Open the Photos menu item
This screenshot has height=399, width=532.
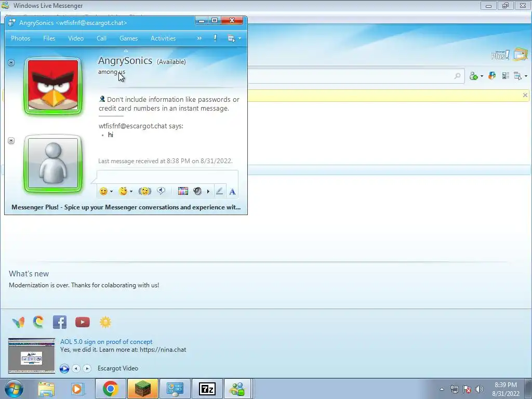click(21, 38)
